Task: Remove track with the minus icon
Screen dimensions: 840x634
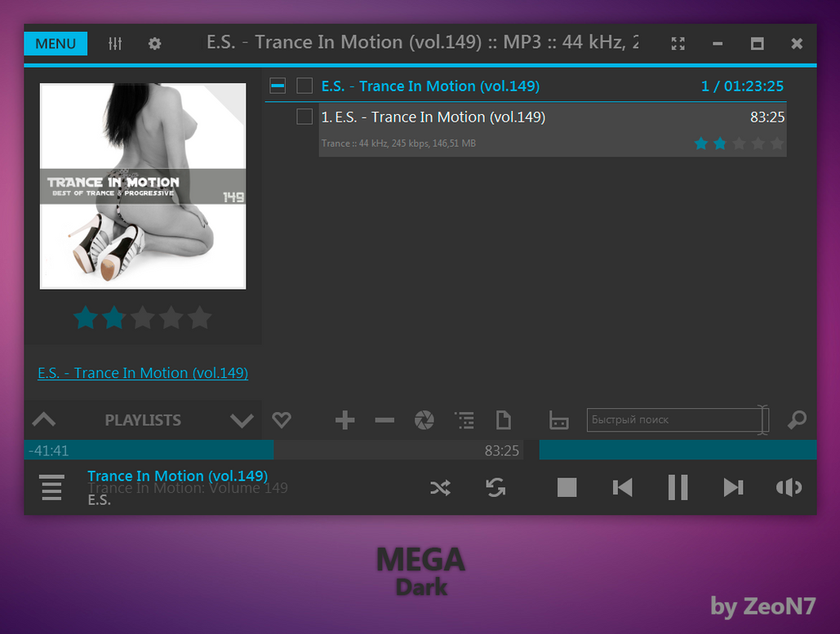Action: click(x=384, y=420)
